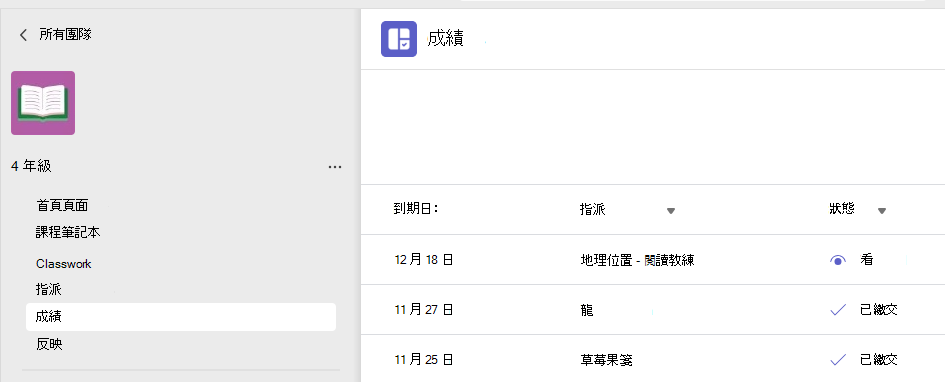Go back to 所有團隊 list
945x382 pixels.
pyautogui.click(x=65, y=34)
